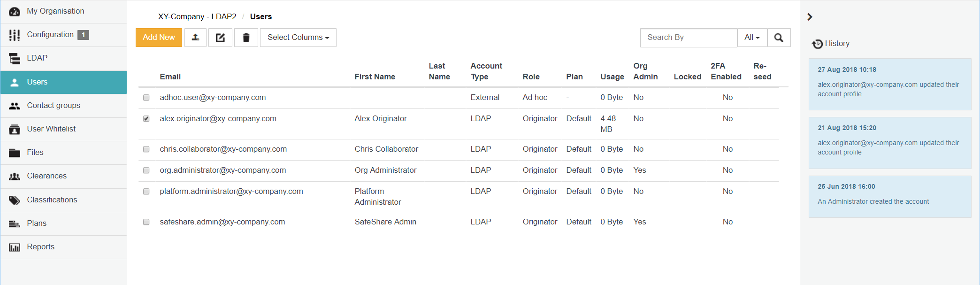This screenshot has width=980, height=285.
Task: Click the 4.48 MB usage value
Action: pyautogui.click(x=608, y=124)
